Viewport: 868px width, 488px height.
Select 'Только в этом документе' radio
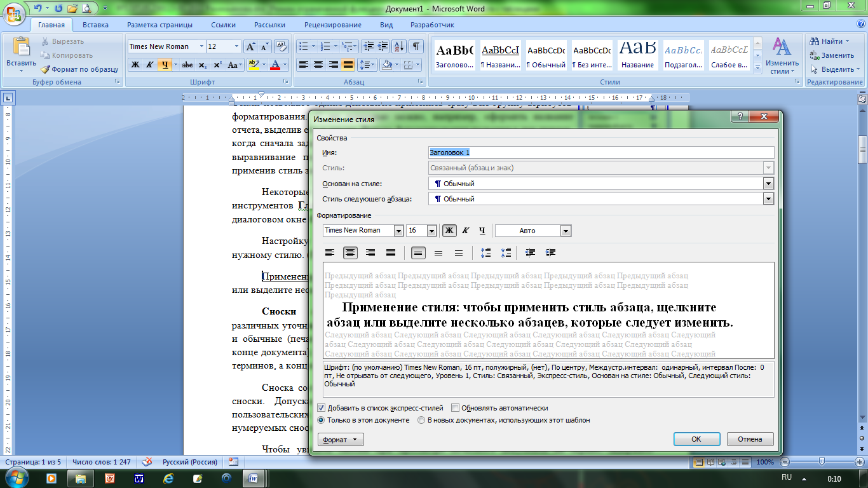pyautogui.click(x=321, y=420)
